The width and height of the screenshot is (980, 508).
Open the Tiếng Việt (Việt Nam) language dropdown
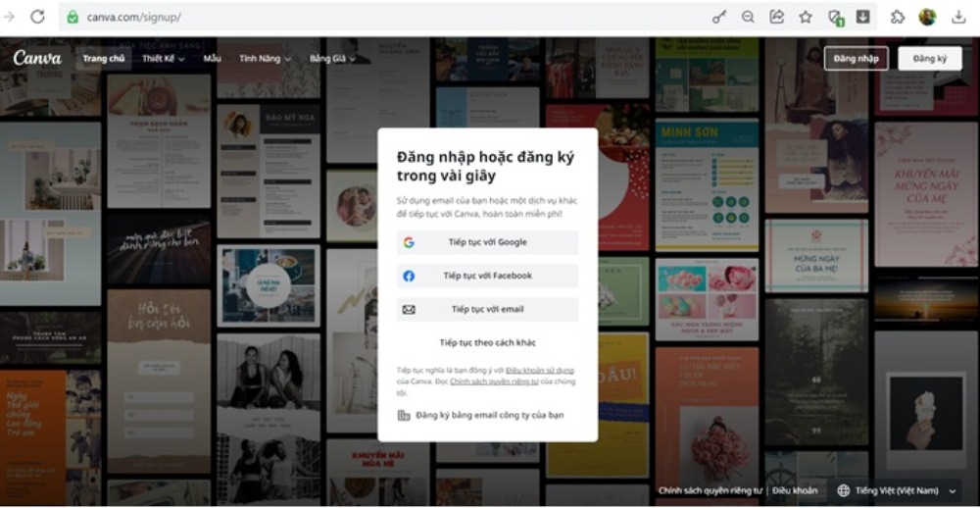pyautogui.click(x=898, y=490)
